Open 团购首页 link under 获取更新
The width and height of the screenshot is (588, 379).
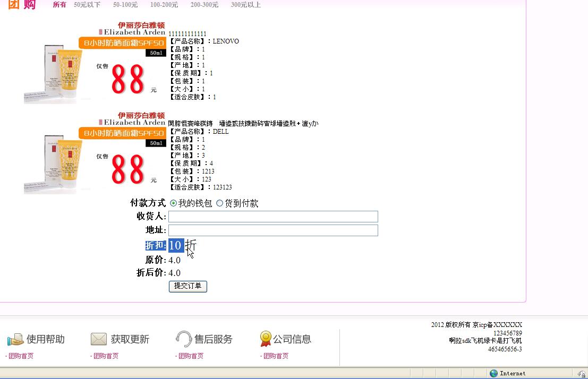[x=106, y=356]
